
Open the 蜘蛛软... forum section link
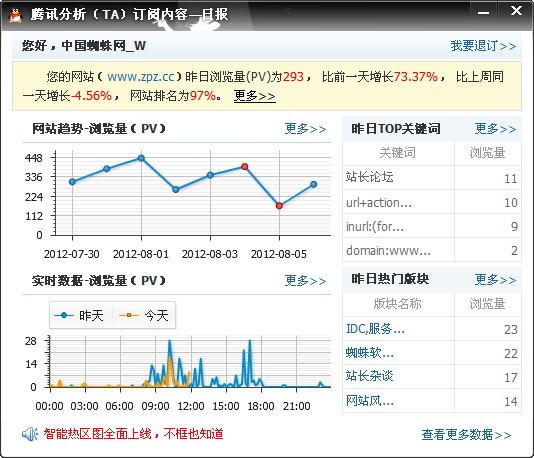[x=370, y=353]
